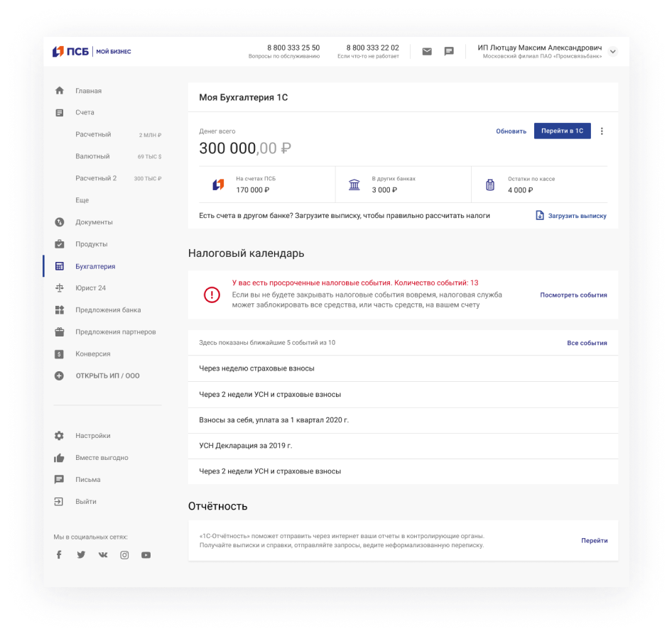The image size is (672, 636).
Task: Open the Twitter social icon
Action: pyautogui.click(x=81, y=554)
